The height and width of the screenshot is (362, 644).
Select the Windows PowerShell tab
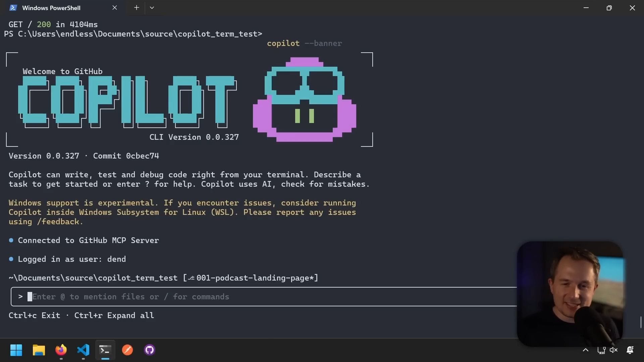[51, 8]
